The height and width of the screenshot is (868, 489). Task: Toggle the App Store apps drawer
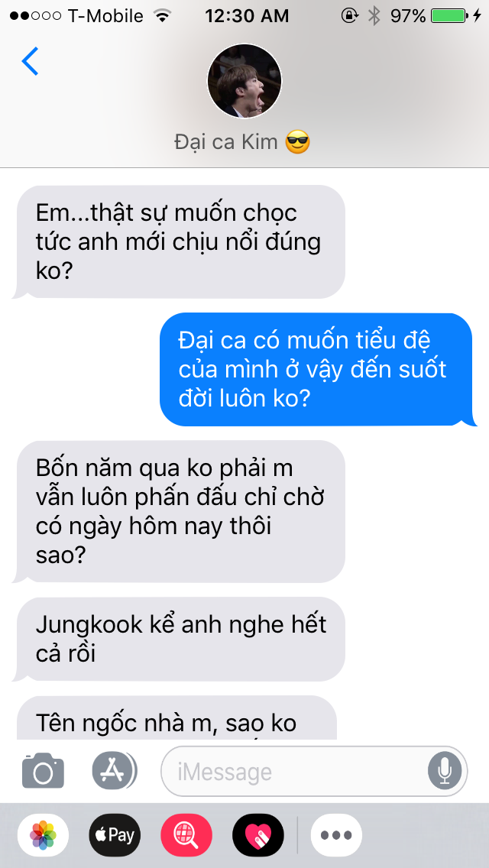[x=114, y=770]
